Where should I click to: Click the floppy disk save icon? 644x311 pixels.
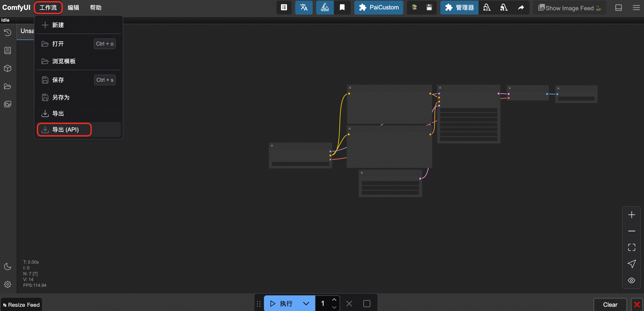point(429,8)
